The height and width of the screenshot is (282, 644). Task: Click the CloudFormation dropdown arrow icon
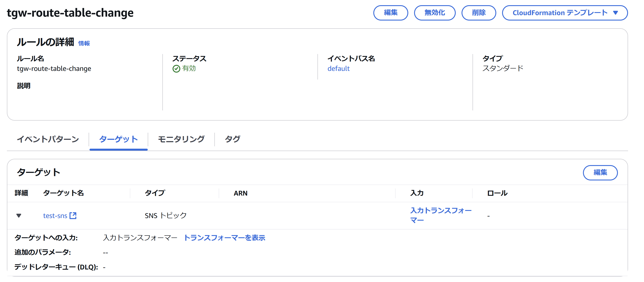616,13
